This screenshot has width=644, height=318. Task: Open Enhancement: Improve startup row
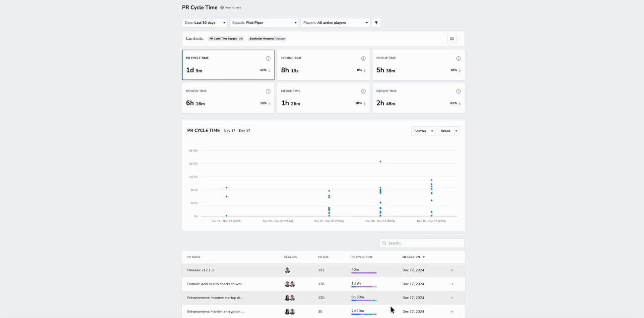click(x=323, y=298)
